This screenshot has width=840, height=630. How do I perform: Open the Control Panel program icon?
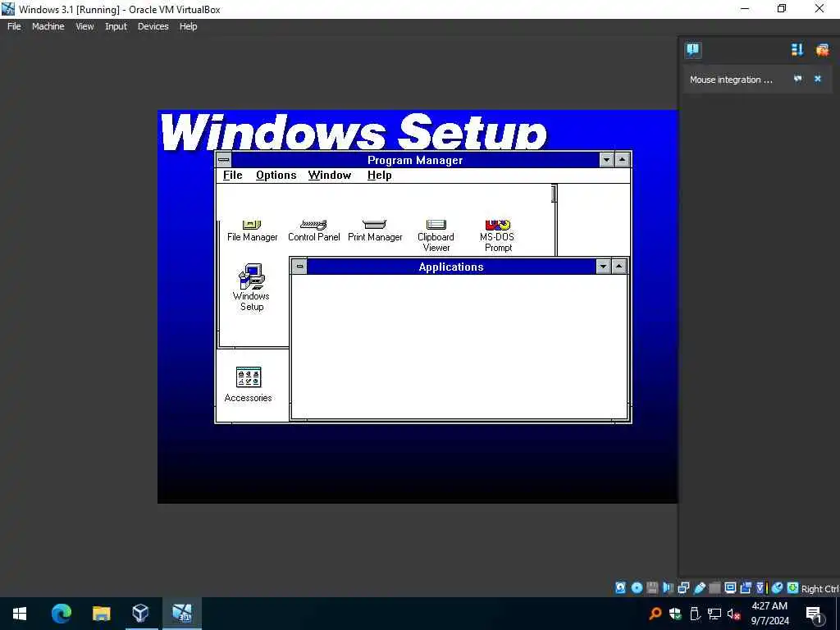coord(314,231)
